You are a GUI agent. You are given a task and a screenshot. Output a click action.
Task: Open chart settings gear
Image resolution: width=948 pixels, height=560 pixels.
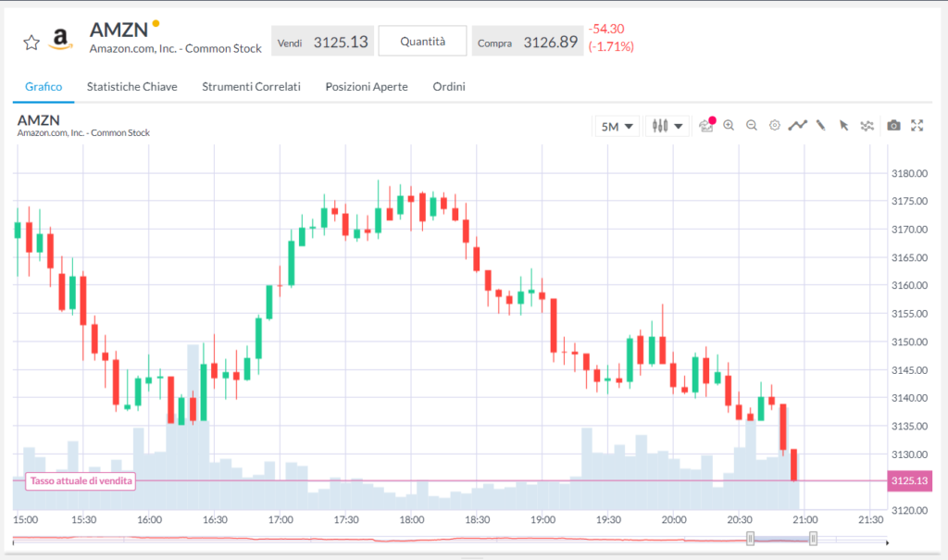point(775,125)
